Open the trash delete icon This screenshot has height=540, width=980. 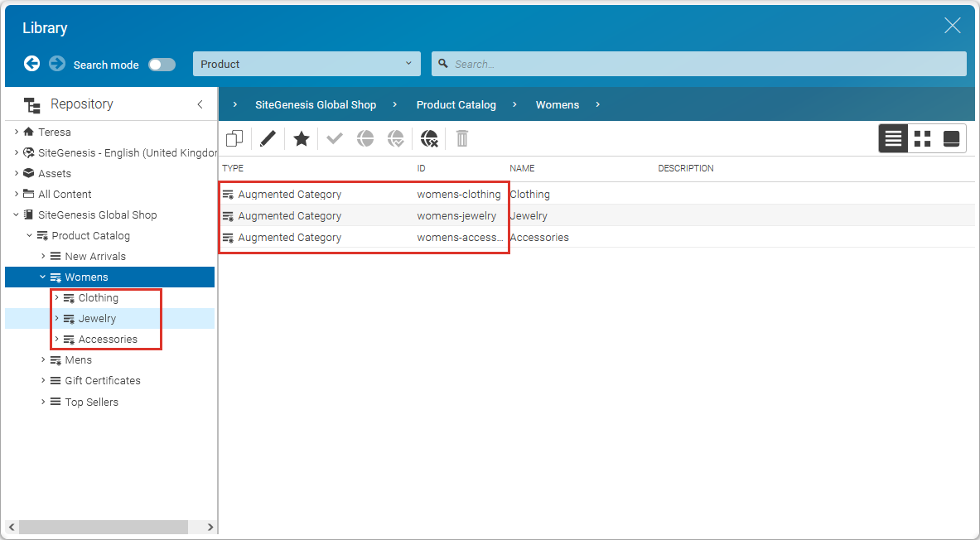coord(461,138)
